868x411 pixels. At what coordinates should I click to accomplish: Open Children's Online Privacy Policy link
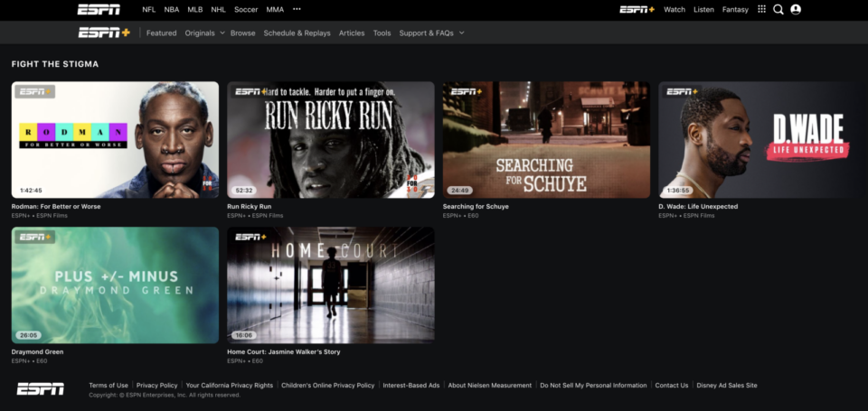327,386
